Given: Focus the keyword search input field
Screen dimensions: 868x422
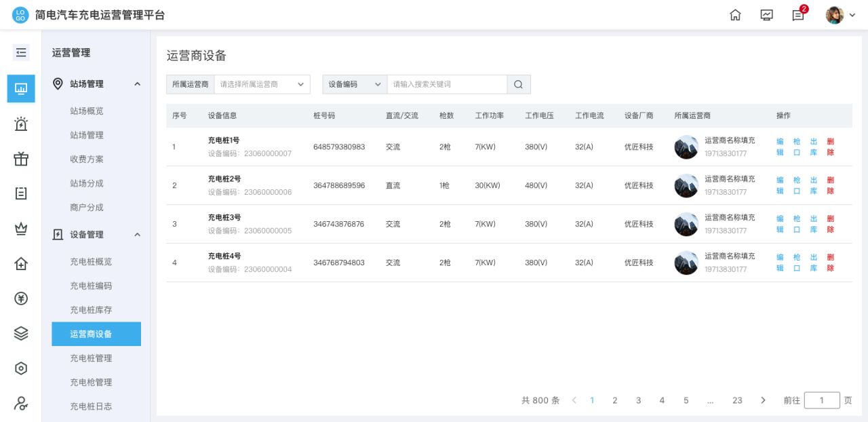Looking at the screenshot, I should click(x=447, y=84).
